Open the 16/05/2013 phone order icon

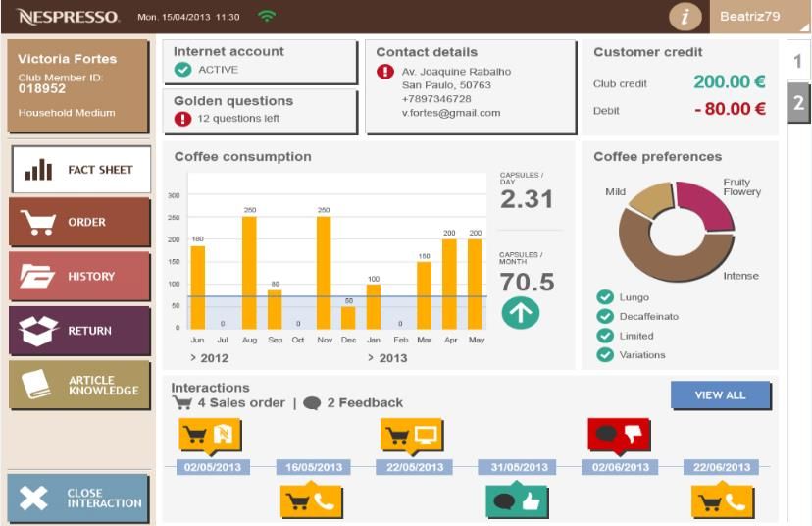(311, 500)
